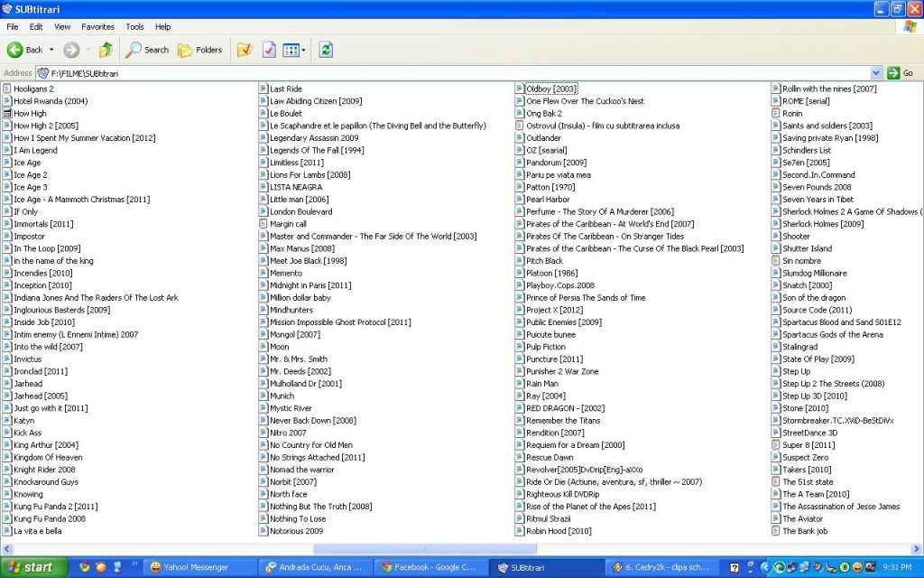Select file 'Memento'
This screenshot has height=578, width=924.
coord(286,273)
